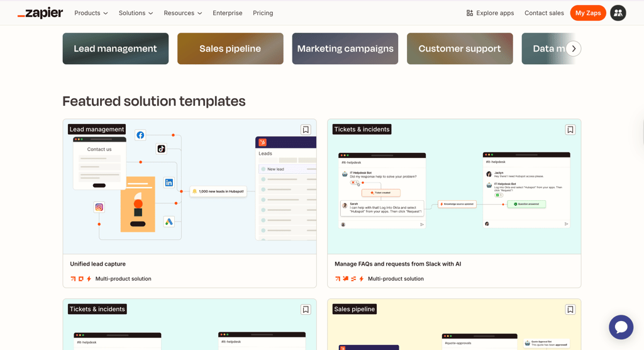Click the Zaps lightning icon under Unified lead capture

[x=89, y=279]
